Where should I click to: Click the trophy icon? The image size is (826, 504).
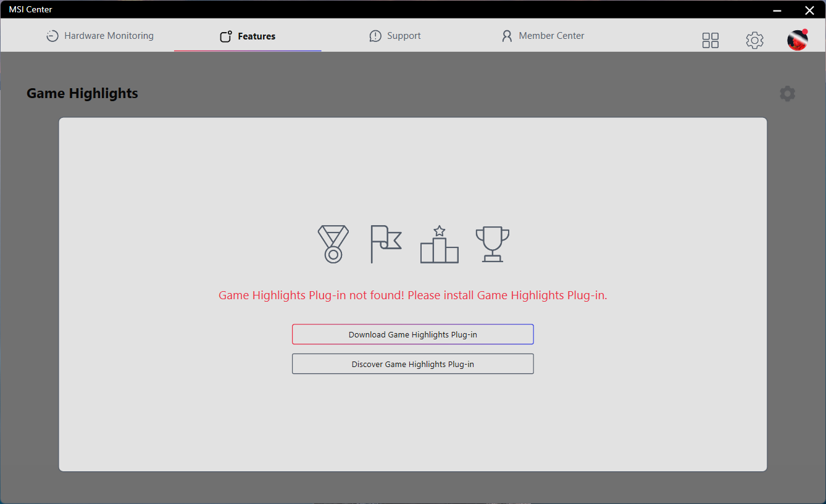[x=493, y=244]
